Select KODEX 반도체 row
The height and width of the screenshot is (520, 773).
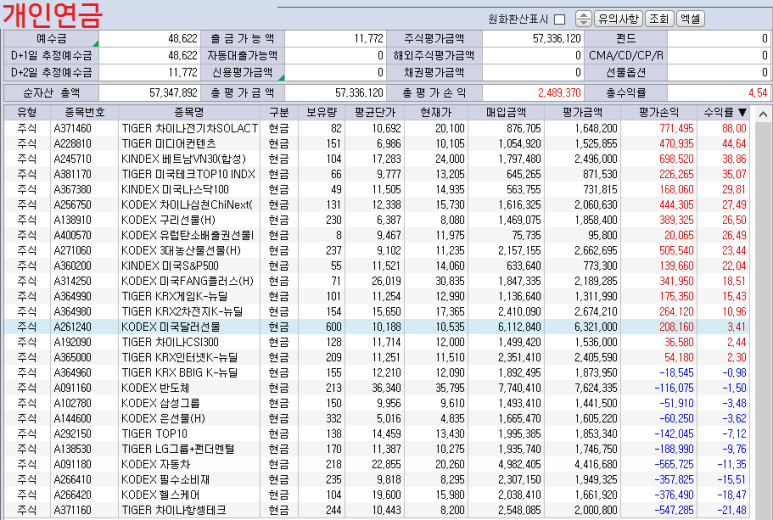(x=377, y=388)
